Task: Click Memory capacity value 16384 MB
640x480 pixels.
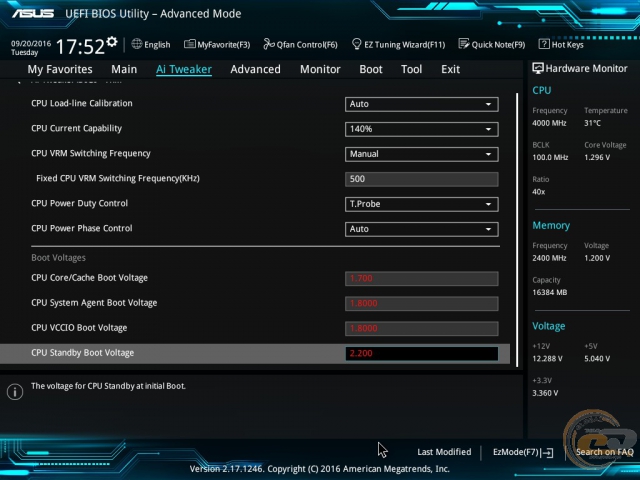Action: coord(549,292)
